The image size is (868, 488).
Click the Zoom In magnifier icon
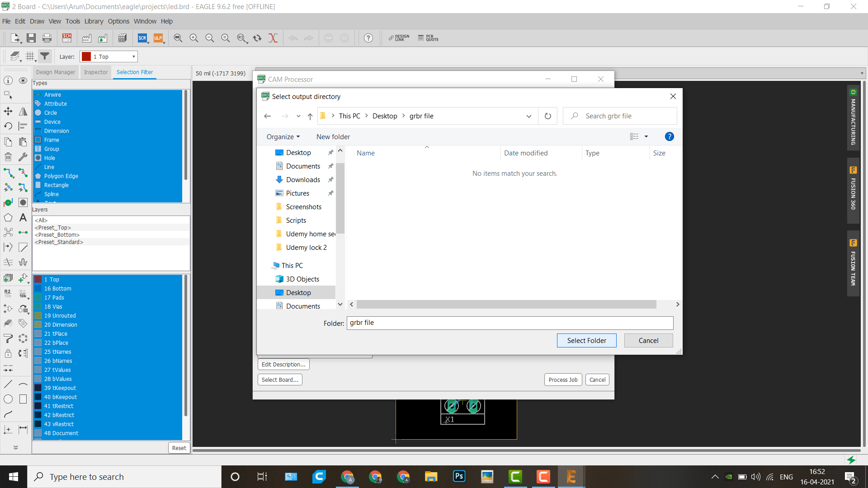click(194, 38)
